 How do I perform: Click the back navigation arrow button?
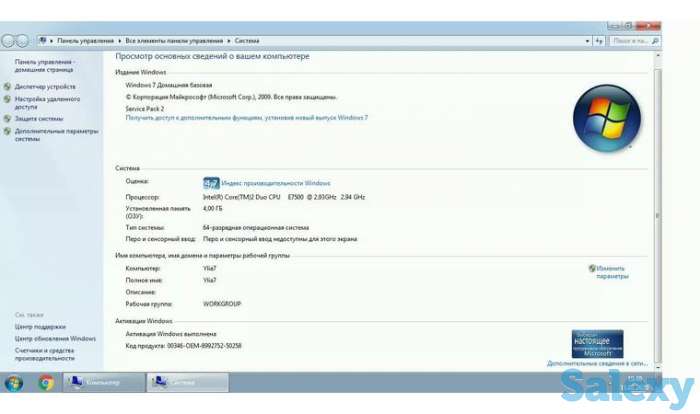8,41
